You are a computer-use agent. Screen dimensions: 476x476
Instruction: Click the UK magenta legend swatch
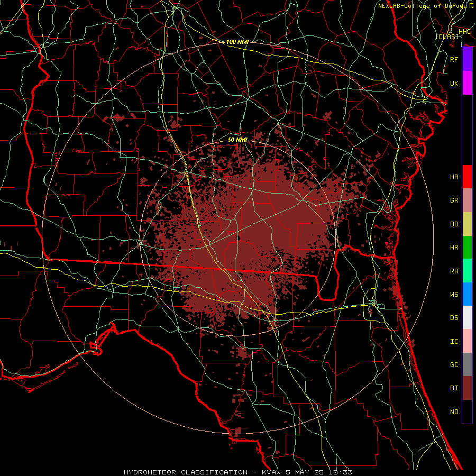click(467, 83)
